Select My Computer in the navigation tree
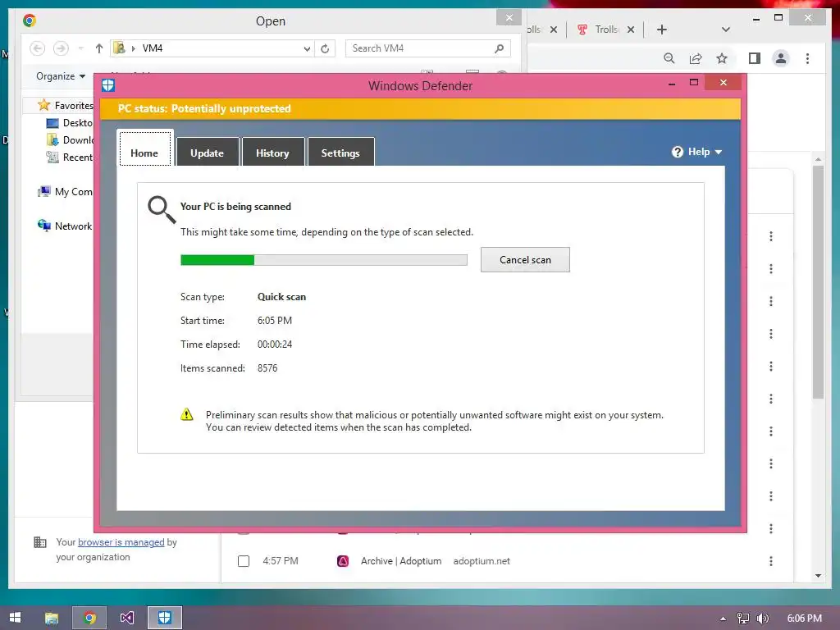This screenshot has height=630, width=840. click(x=66, y=192)
